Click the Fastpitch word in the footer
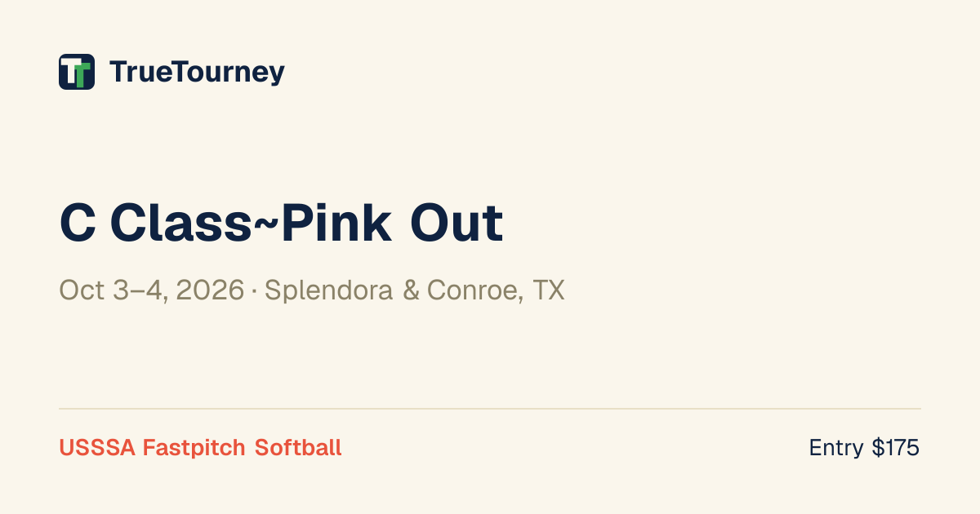The image size is (980, 514). [x=194, y=448]
